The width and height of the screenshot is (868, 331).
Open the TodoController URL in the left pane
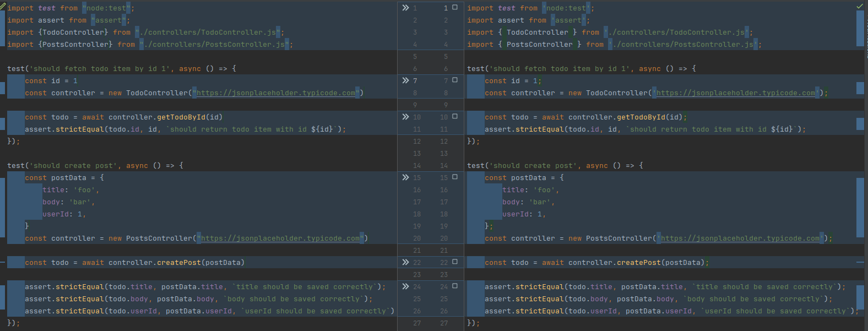tap(276, 93)
